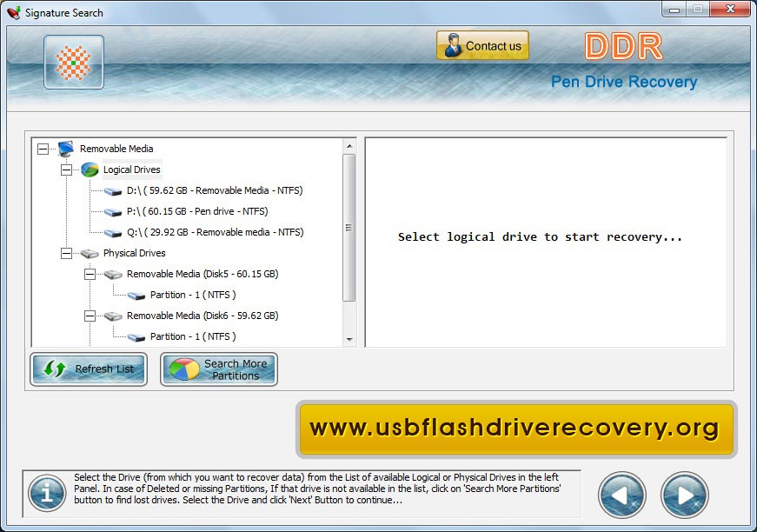Click the person icon on Contact us
Viewport: 757px width, 532px height.
pyautogui.click(x=453, y=45)
